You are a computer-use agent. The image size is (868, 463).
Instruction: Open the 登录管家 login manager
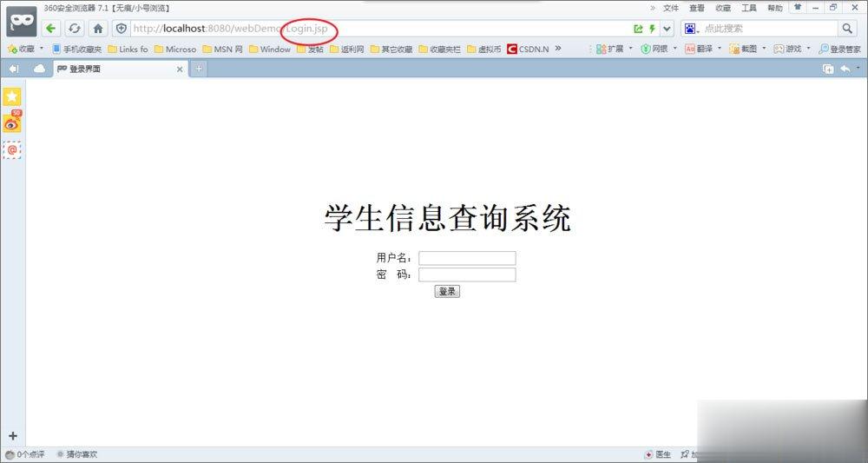(x=839, y=49)
